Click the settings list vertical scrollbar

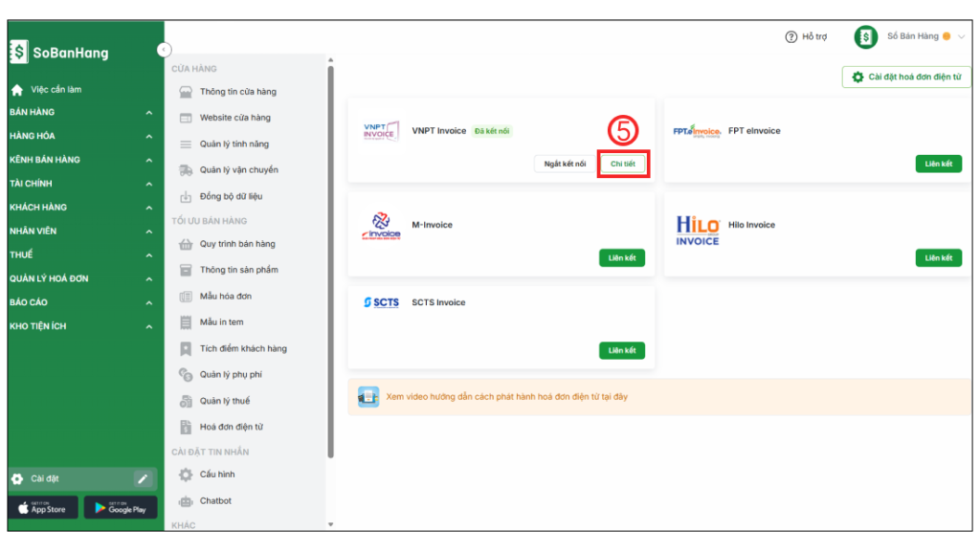pyautogui.click(x=331, y=258)
